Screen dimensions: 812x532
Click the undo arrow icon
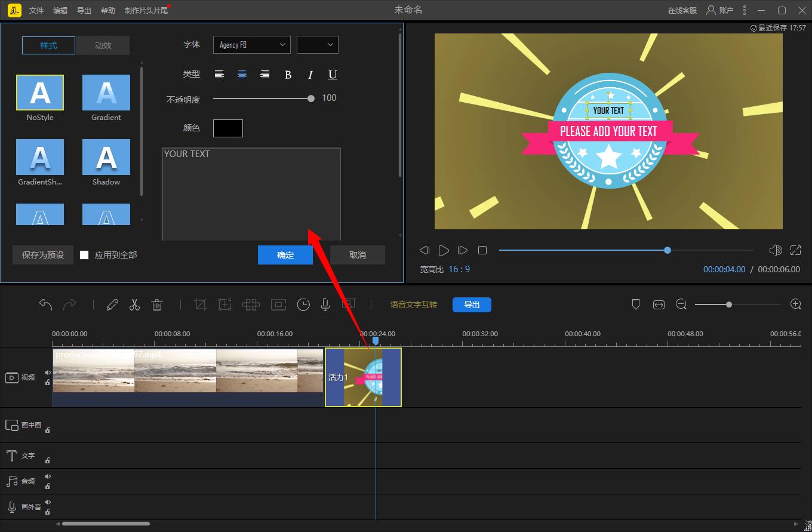45,305
